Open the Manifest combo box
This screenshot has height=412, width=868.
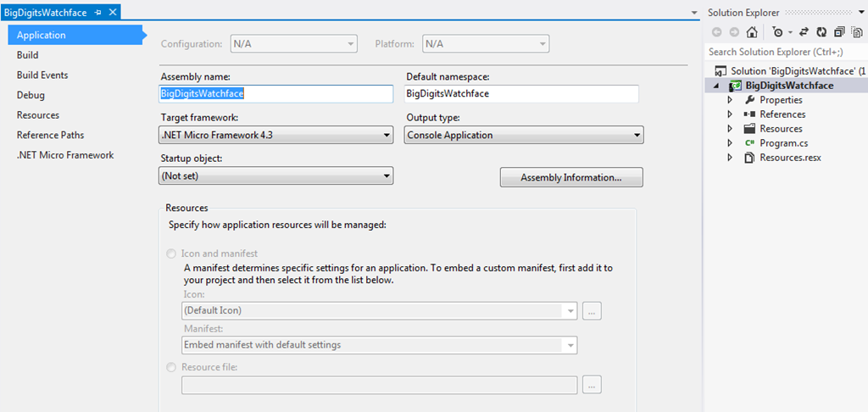(379, 345)
